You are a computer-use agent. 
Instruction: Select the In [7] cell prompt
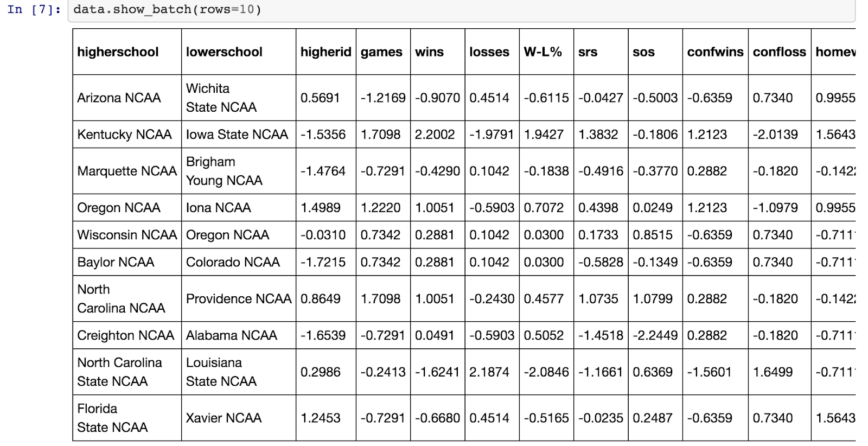pyautogui.click(x=34, y=10)
